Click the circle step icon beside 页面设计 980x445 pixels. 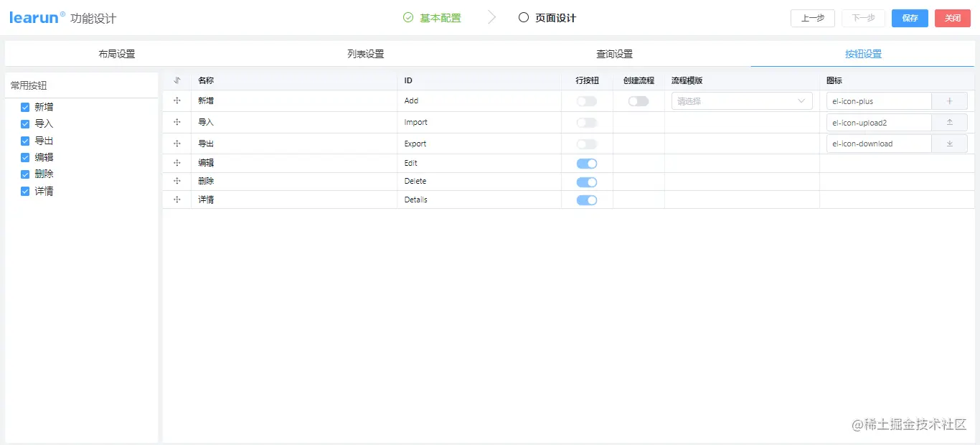click(x=524, y=18)
